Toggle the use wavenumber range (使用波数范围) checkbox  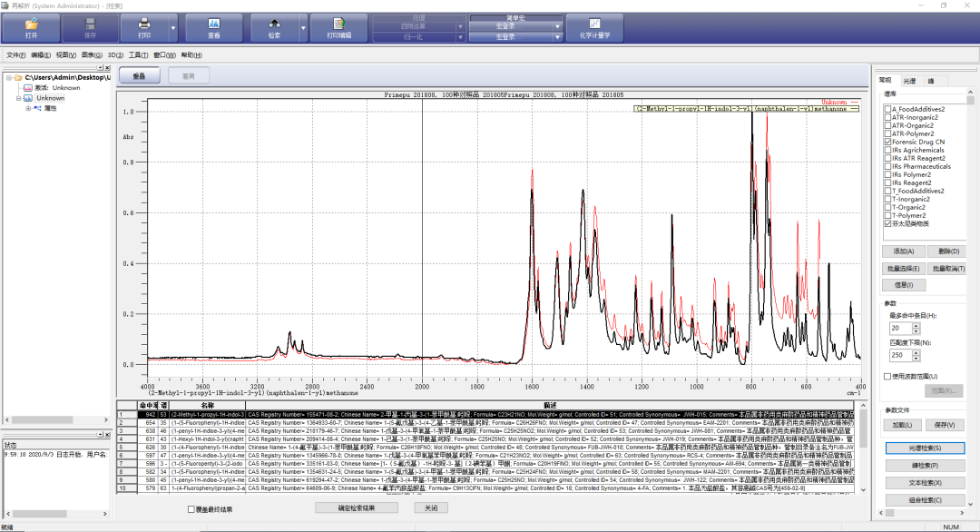point(887,376)
